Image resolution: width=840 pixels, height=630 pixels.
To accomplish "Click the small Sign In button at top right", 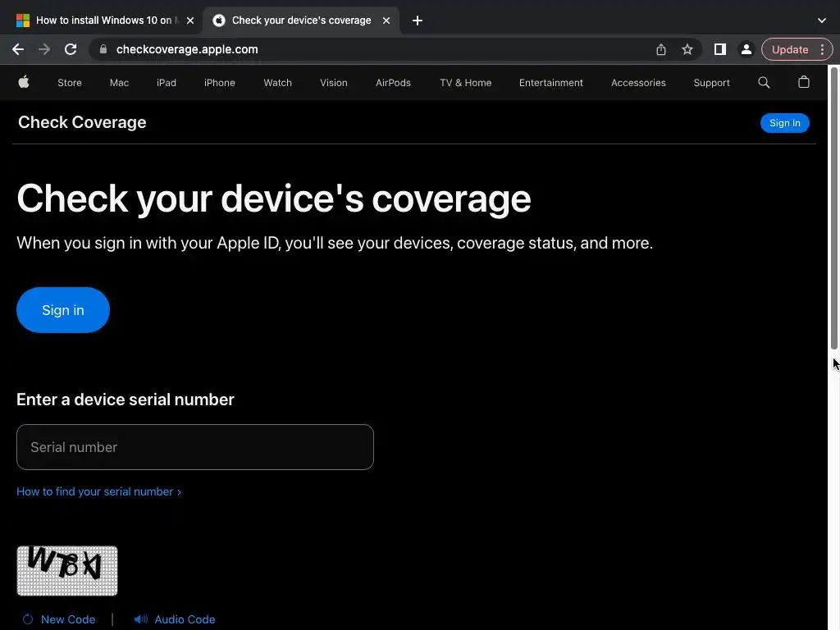I will point(785,123).
